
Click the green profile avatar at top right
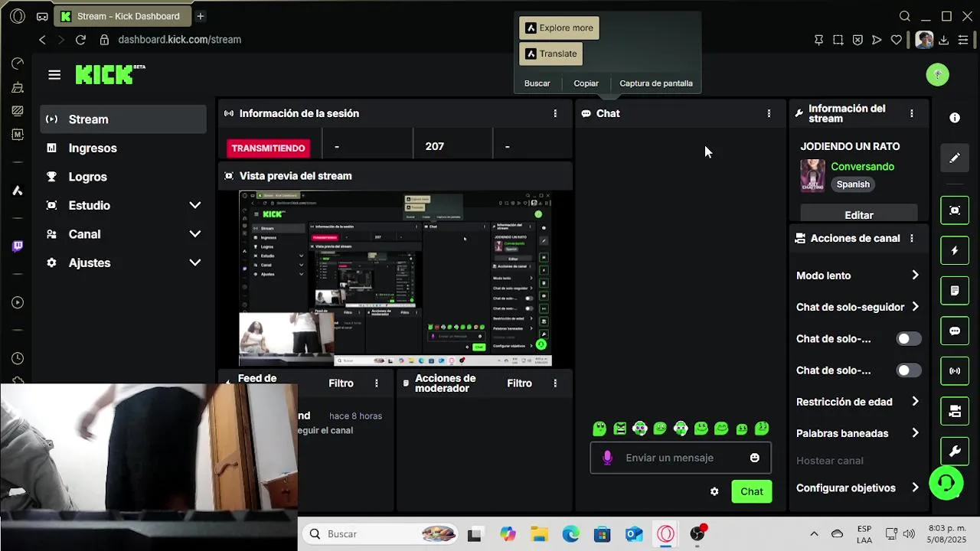(937, 74)
